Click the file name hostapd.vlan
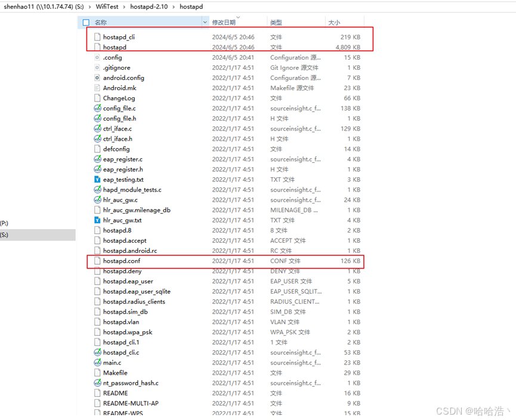This screenshot has height=420, width=516. [x=120, y=322]
